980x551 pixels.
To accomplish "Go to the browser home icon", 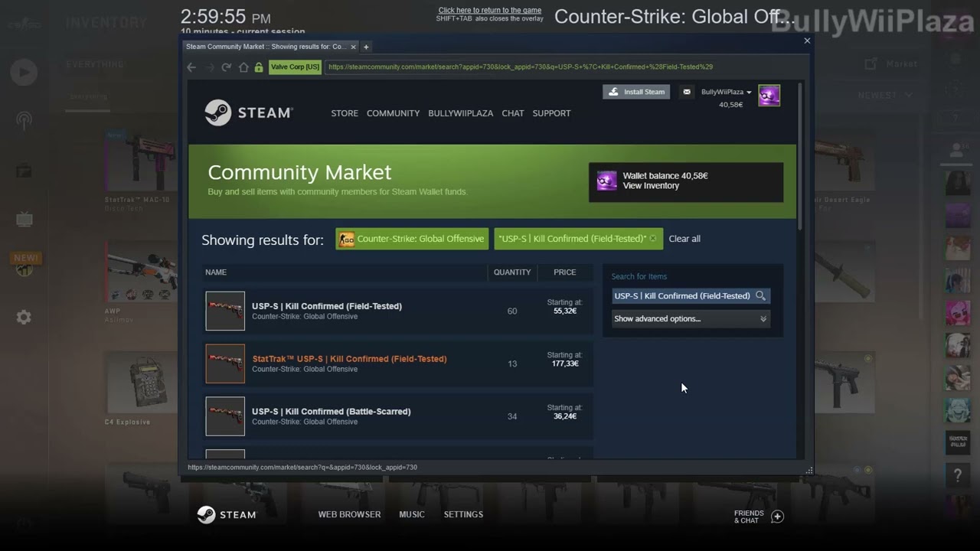I will [243, 67].
